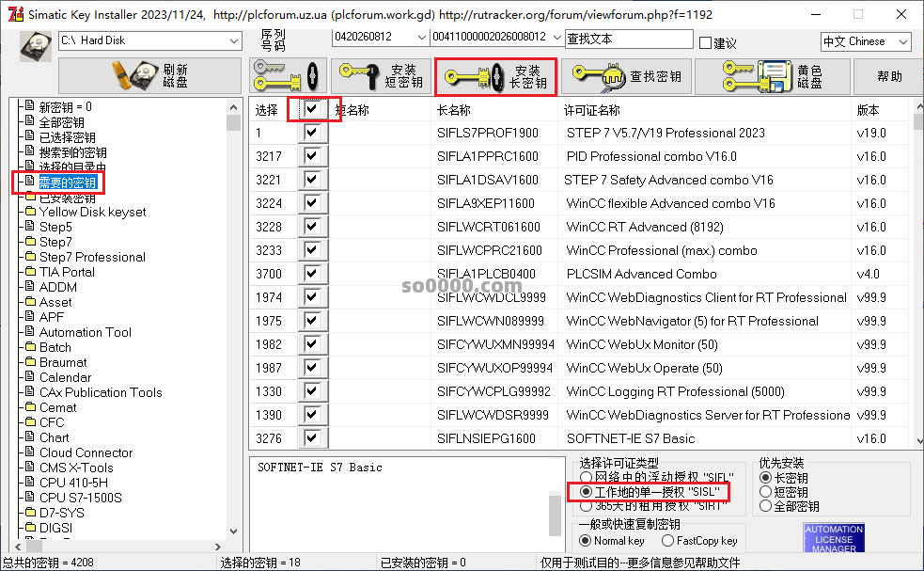This screenshot has height=571, width=924.
Task: Select 已选择密钥 tree item
Action: point(67,137)
